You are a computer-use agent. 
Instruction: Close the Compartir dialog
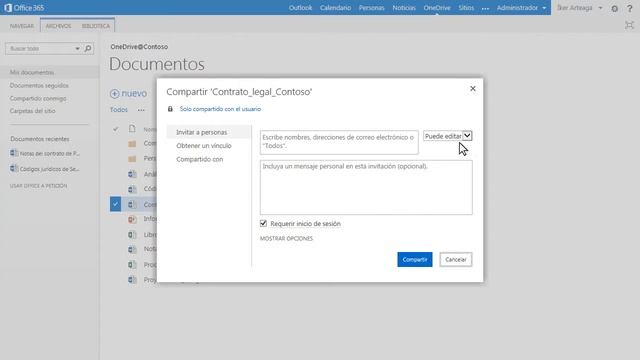(473, 89)
